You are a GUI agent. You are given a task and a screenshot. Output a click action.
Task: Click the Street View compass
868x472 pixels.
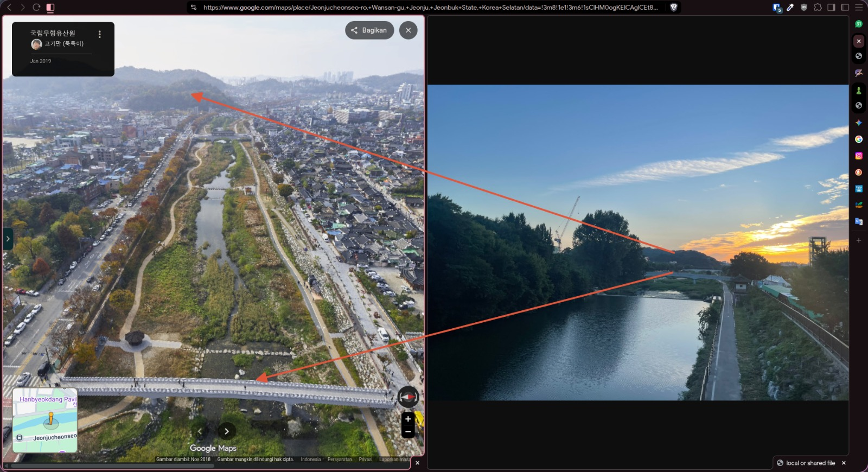point(408,397)
